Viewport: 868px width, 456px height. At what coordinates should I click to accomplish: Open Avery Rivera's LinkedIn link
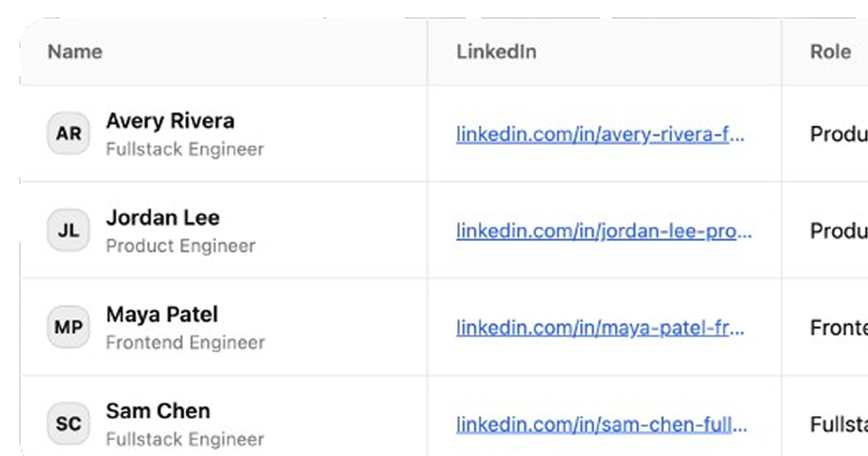tap(600, 134)
